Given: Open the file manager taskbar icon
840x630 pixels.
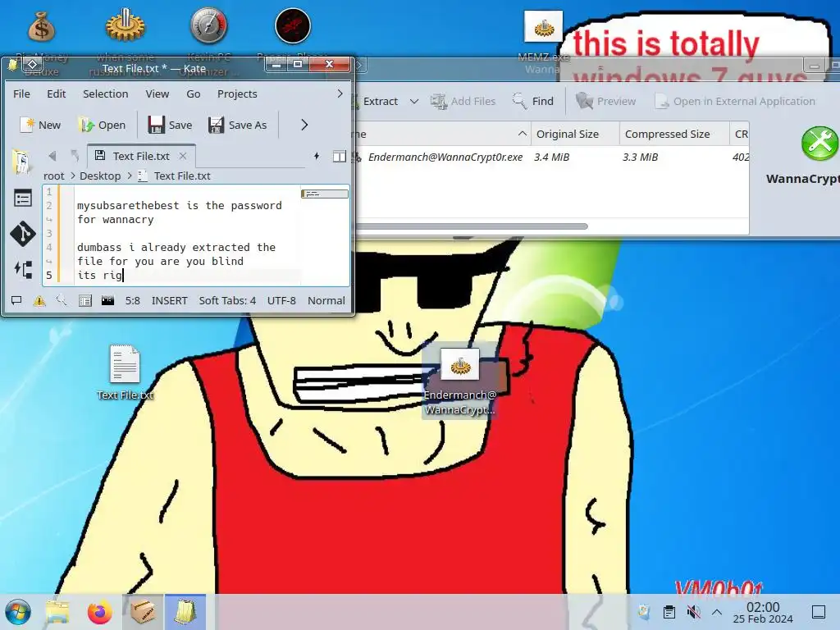Looking at the screenshot, I should [57, 612].
